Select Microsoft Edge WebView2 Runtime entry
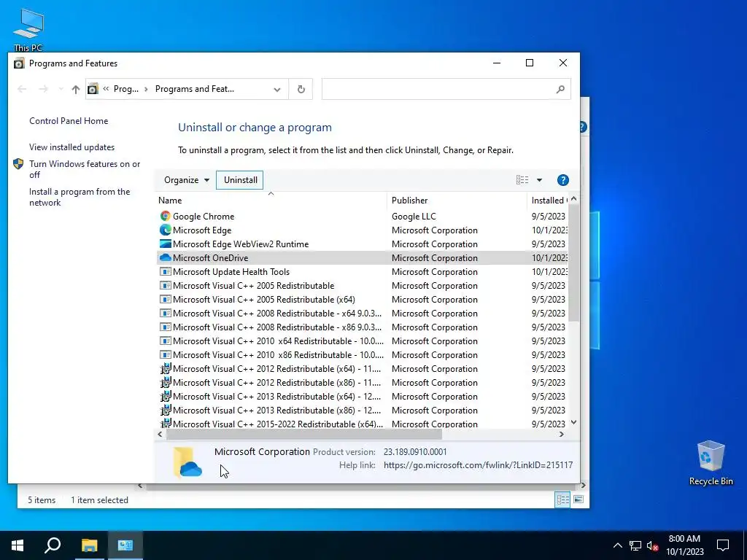This screenshot has width=747, height=560. pyautogui.click(x=363, y=244)
